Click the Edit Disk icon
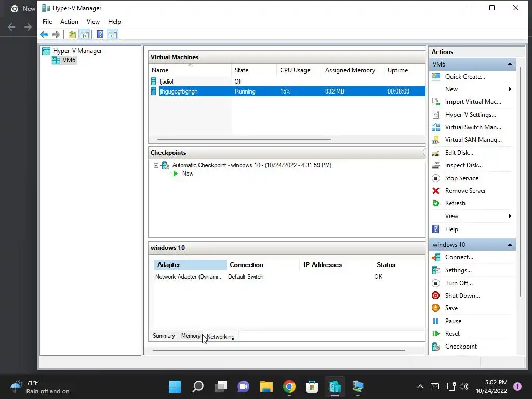Image resolution: width=532 pixels, height=399 pixels. click(x=436, y=153)
